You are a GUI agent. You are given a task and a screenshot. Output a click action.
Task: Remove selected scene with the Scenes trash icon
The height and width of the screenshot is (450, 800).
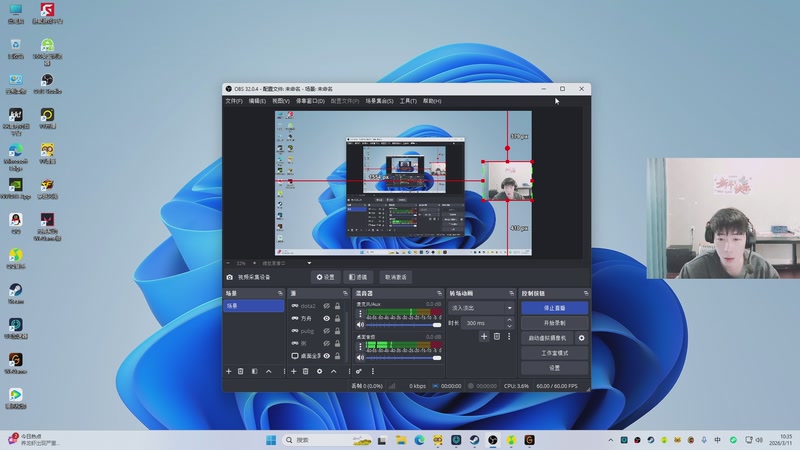241,371
